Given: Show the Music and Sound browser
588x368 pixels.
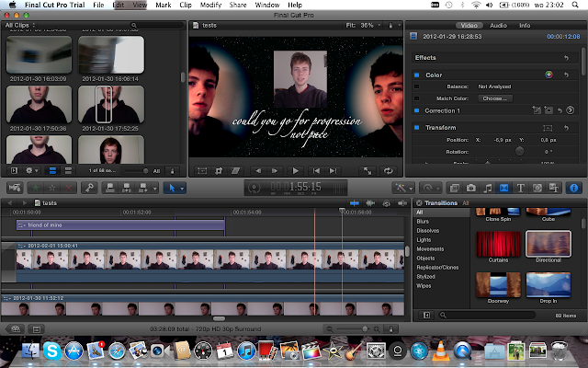Looking at the screenshot, I should 488,188.
